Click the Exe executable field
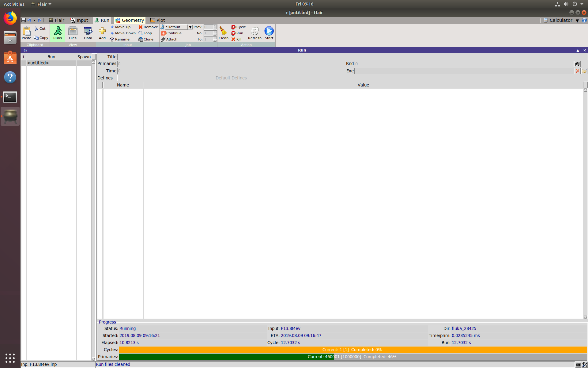Image resolution: width=588 pixels, height=368 pixels. [464, 71]
